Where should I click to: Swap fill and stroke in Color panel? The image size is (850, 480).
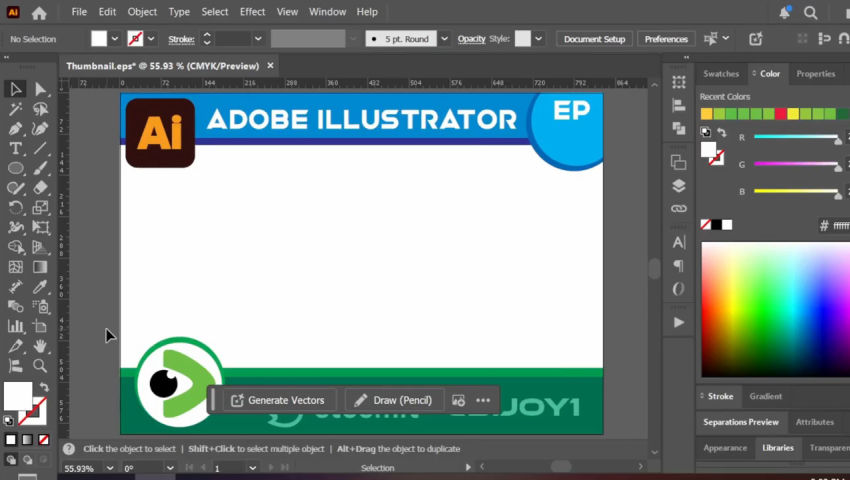[x=722, y=132]
